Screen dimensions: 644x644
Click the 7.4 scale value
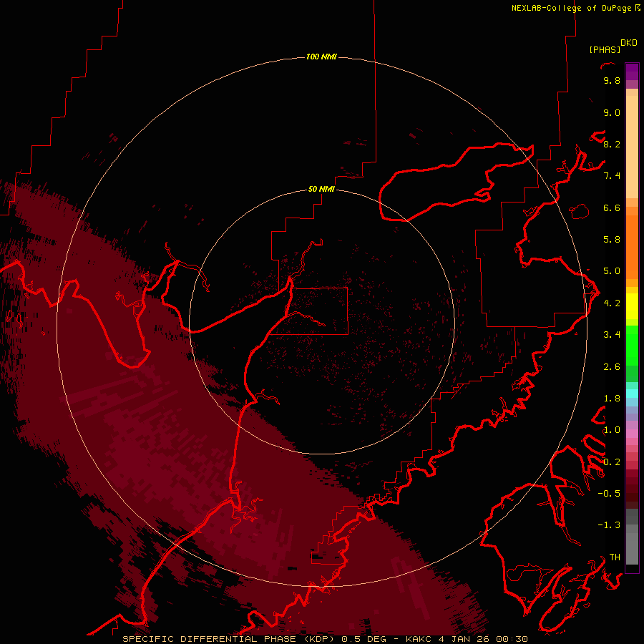(x=612, y=176)
